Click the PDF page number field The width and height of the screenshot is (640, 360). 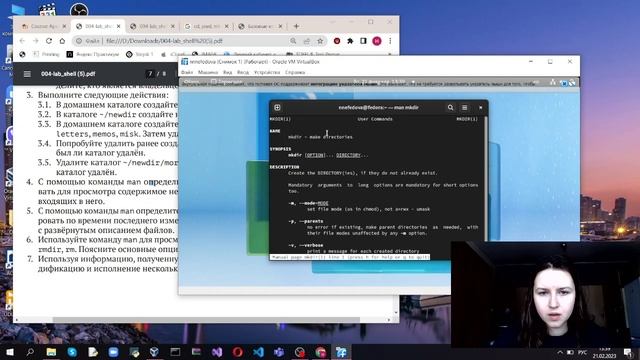150,74
